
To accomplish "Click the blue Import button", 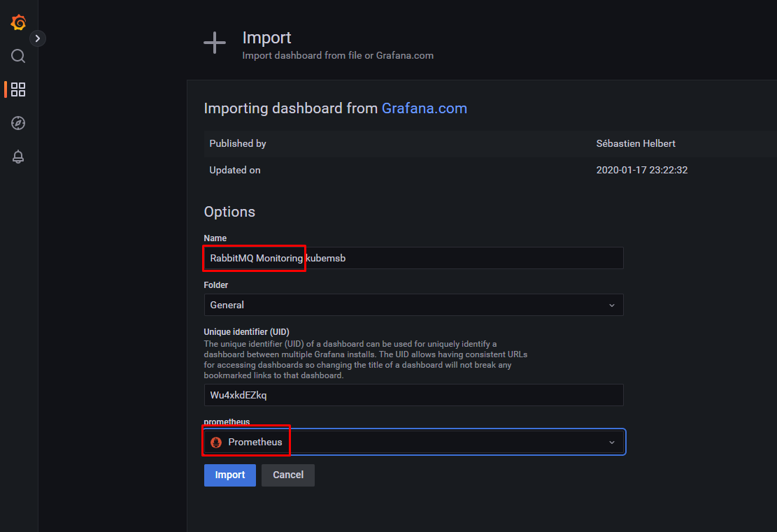I will point(230,475).
